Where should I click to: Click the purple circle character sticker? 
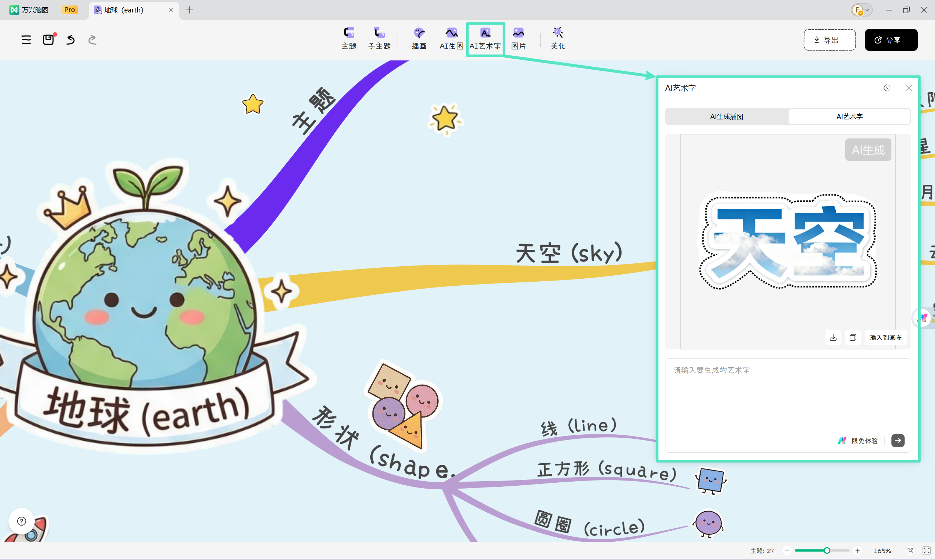click(708, 523)
